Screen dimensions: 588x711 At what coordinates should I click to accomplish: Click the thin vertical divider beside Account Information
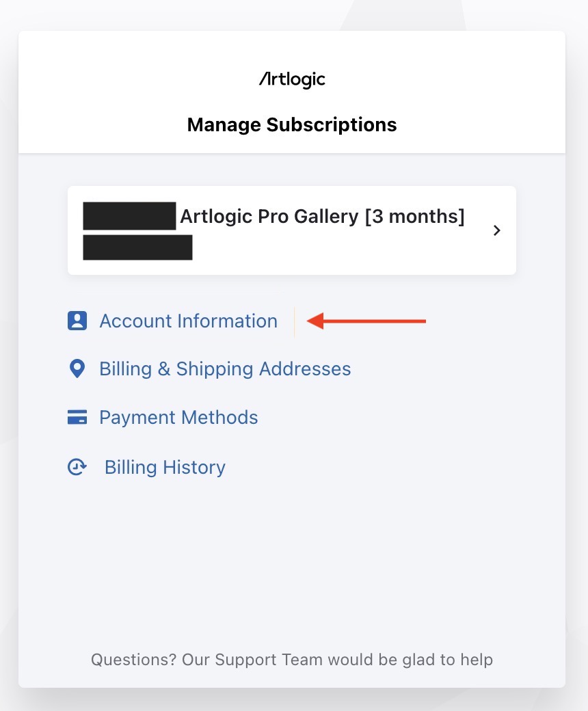pos(294,322)
